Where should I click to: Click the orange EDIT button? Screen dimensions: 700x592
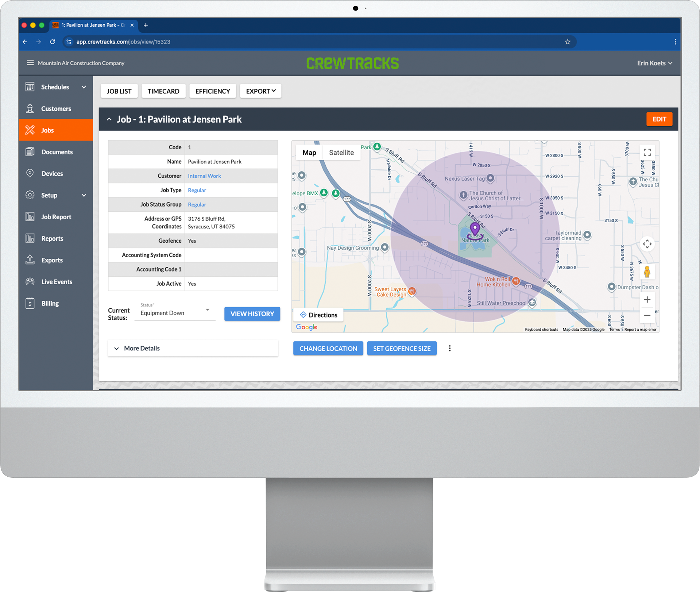pos(659,119)
